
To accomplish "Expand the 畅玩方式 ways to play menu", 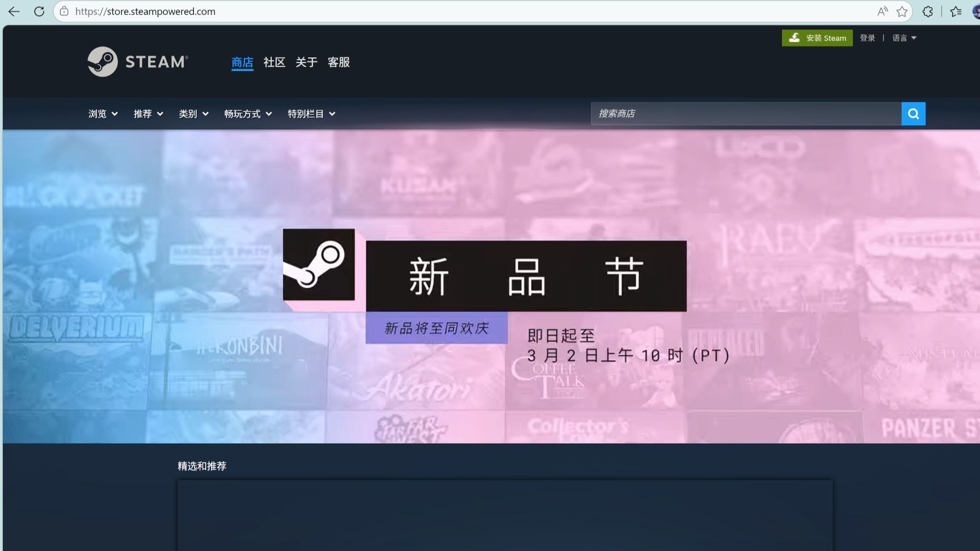I will click(248, 114).
